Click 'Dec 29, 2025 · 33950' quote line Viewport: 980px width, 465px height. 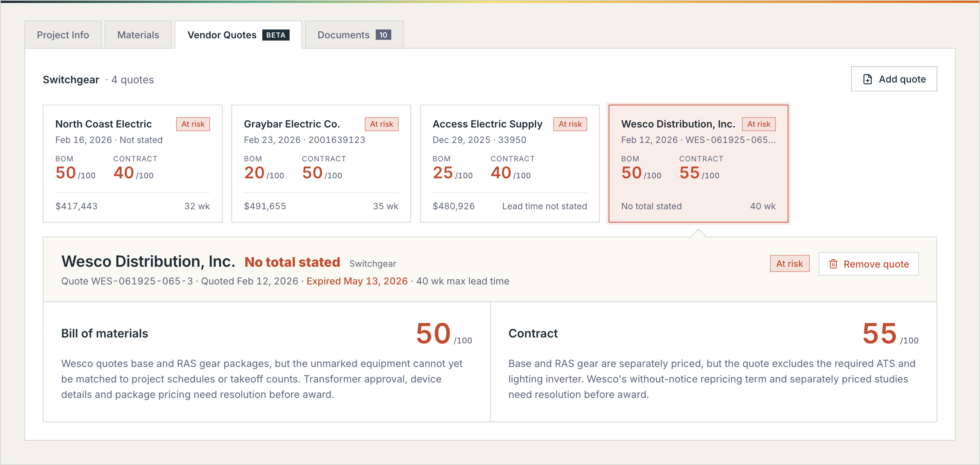coord(479,140)
